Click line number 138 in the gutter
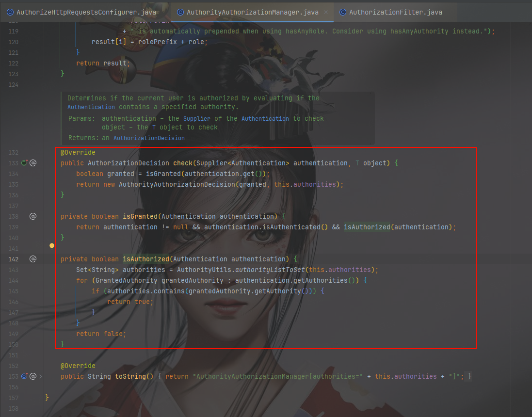The width and height of the screenshot is (532, 417). point(13,216)
